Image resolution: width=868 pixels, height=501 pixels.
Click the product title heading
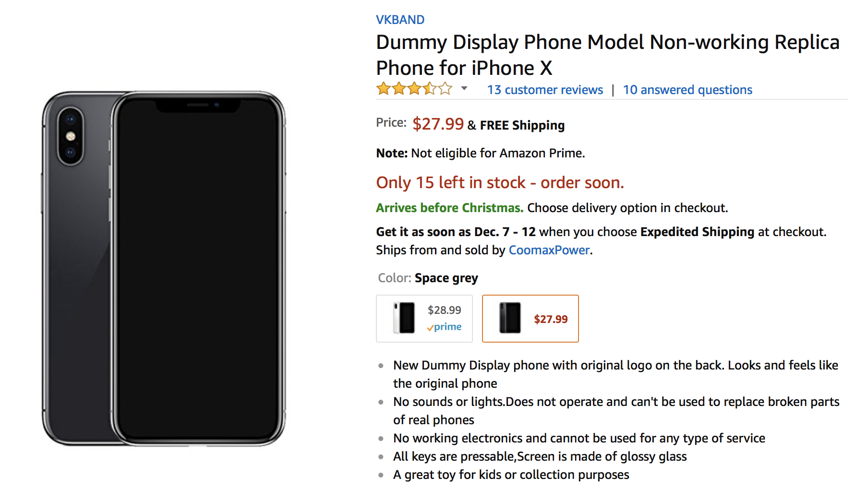pyautogui.click(x=607, y=55)
